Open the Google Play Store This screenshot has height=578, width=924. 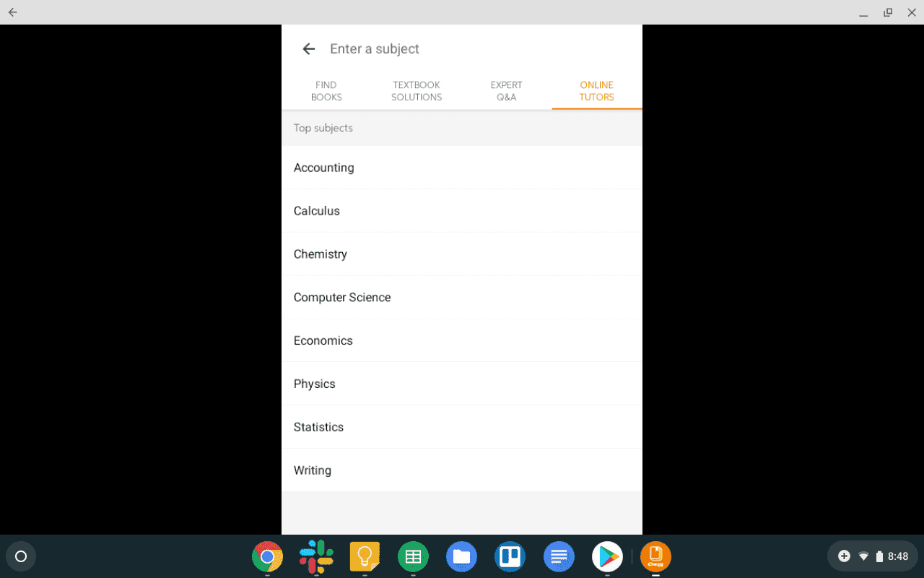tap(607, 556)
